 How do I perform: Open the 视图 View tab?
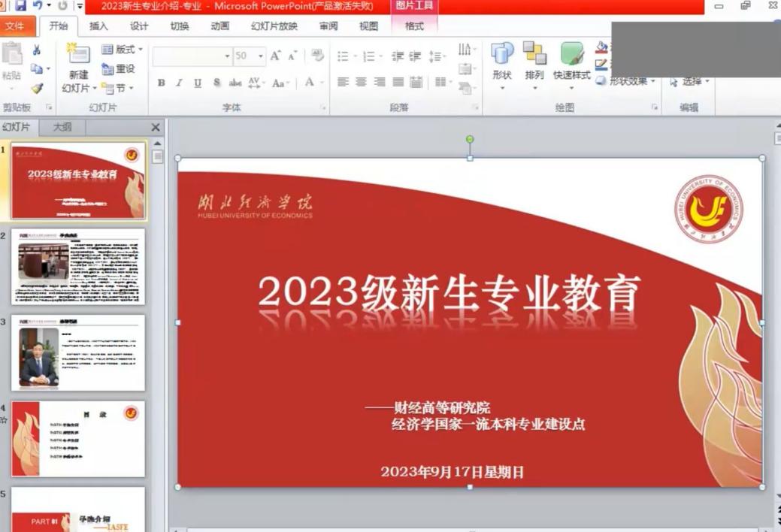coord(368,26)
